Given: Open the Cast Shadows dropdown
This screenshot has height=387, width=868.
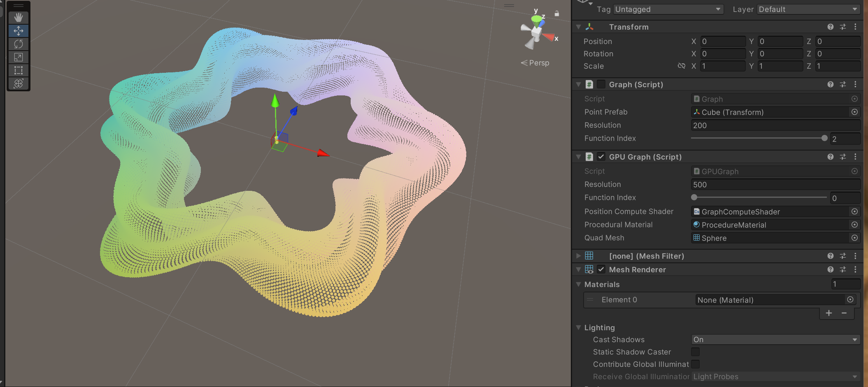Looking at the screenshot, I should (775, 340).
